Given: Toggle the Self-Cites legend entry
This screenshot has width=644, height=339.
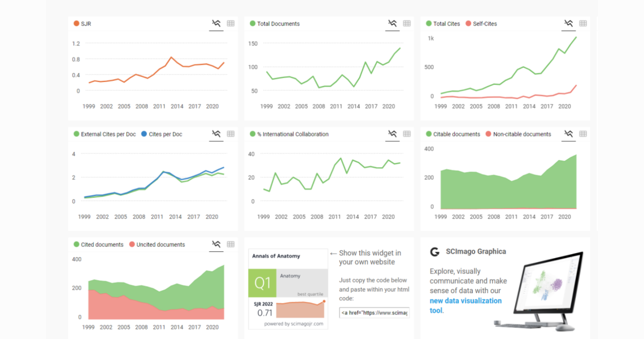Looking at the screenshot, I should (x=481, y=24).
